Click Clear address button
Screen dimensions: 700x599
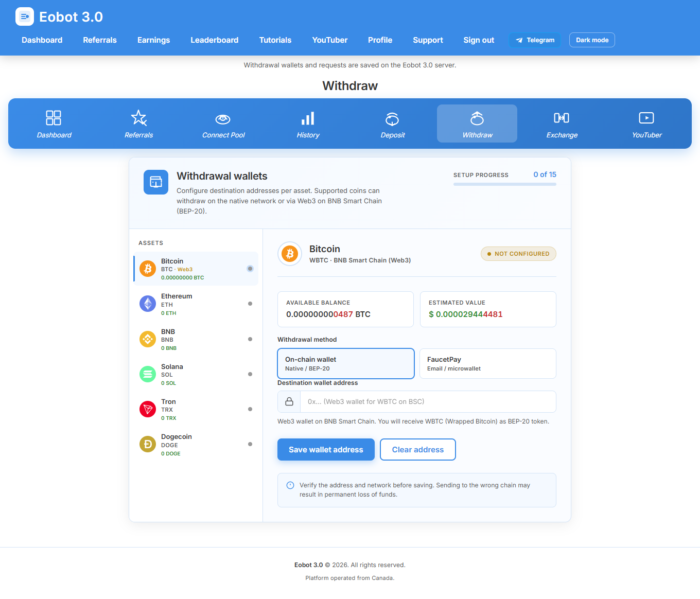pos(418,450)
